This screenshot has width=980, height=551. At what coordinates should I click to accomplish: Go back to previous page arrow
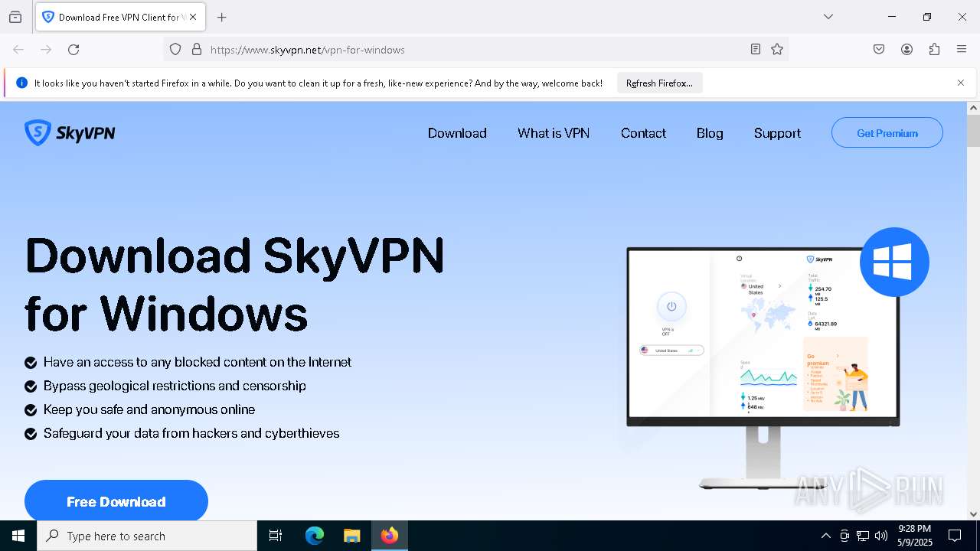[x=18, y=50]
